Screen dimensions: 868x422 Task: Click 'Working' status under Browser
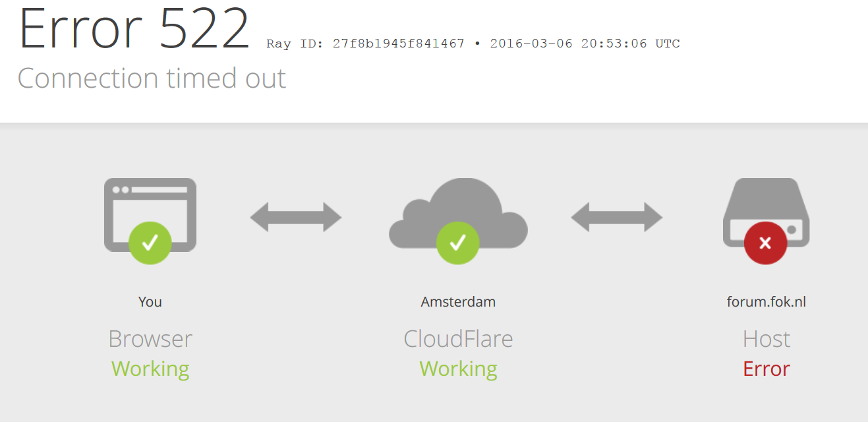point(150,369)
